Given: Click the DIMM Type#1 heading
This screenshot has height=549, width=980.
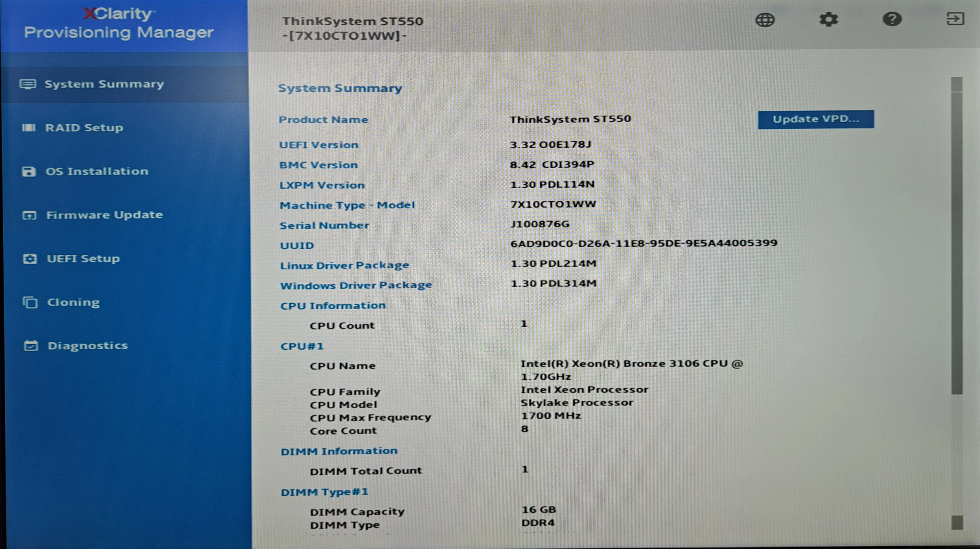Looking at the screenshot, I should click(x=324, y=492).
